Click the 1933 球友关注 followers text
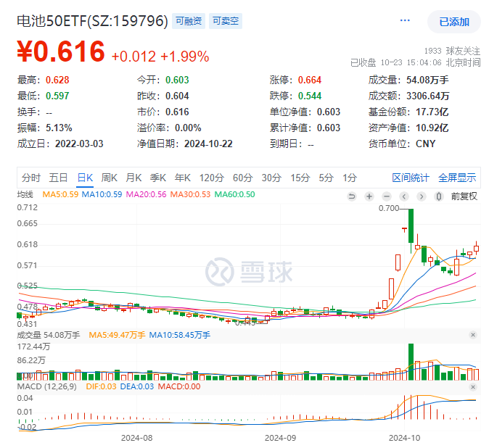 click(452, 51)
